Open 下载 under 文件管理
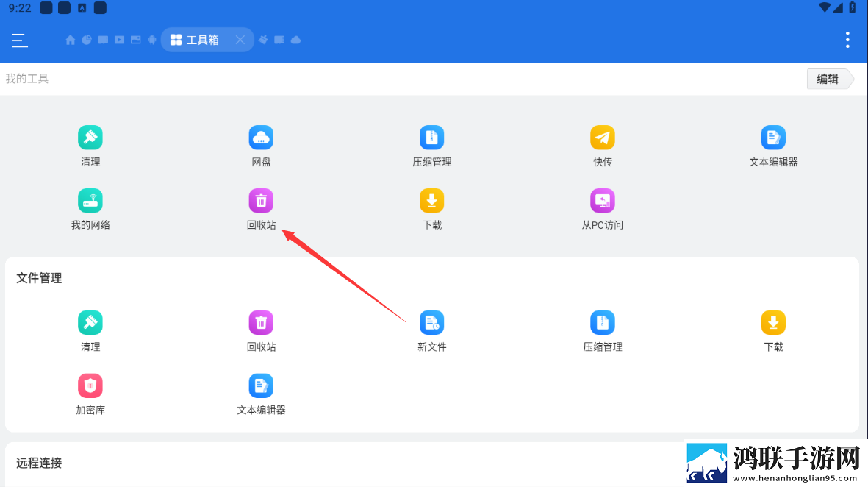 point(773,331)
